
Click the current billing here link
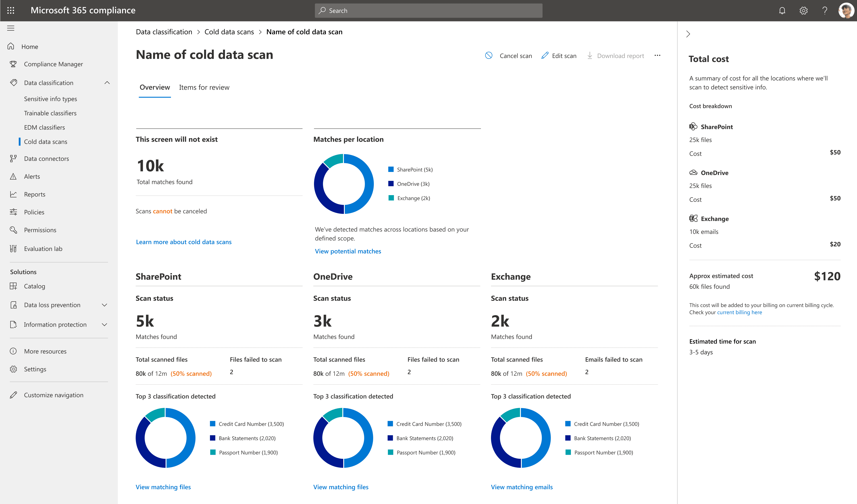tap(739, 312)
